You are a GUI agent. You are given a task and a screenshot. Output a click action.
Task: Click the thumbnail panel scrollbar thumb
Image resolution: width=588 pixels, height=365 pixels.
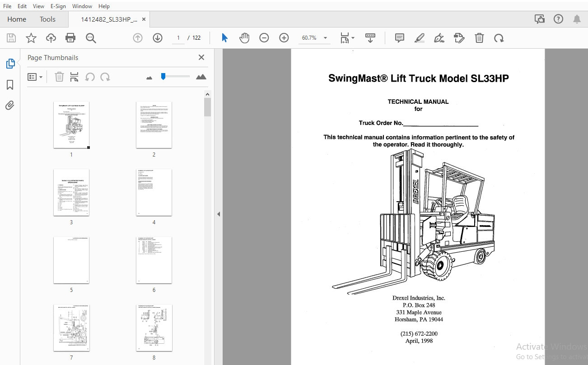click(x=207, y=107)
